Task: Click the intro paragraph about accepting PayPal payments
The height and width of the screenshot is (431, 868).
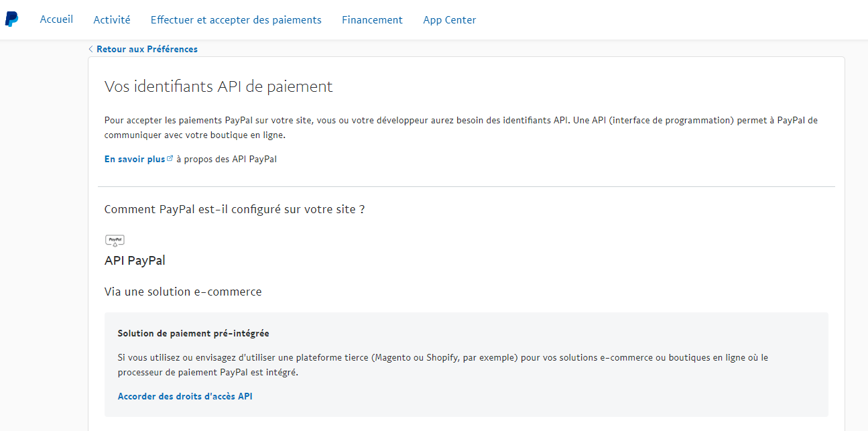Action: [460, 127]
